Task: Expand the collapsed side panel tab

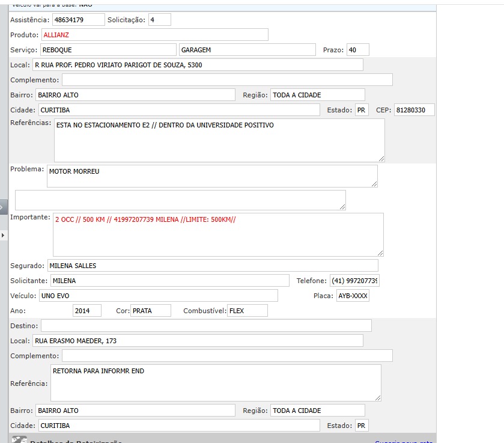Action: [3, 207]
